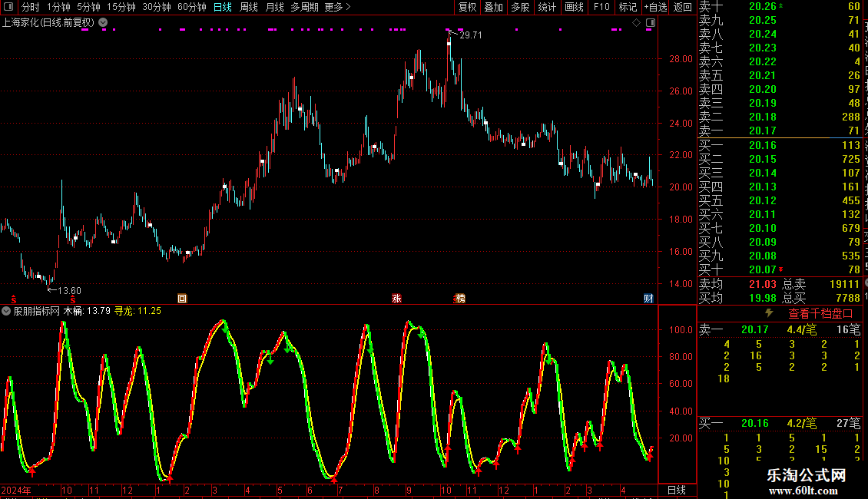Select the 卖一 price 20.17 row
Image resolution: width=868 pixels, height=499 pixels.
click(780, 131)
